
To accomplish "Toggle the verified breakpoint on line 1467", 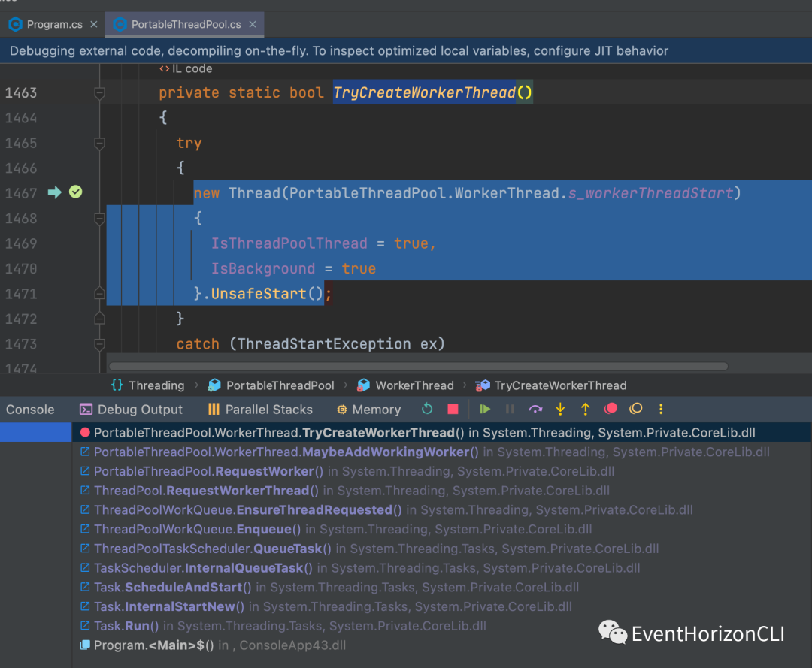I will pos(75,193).
